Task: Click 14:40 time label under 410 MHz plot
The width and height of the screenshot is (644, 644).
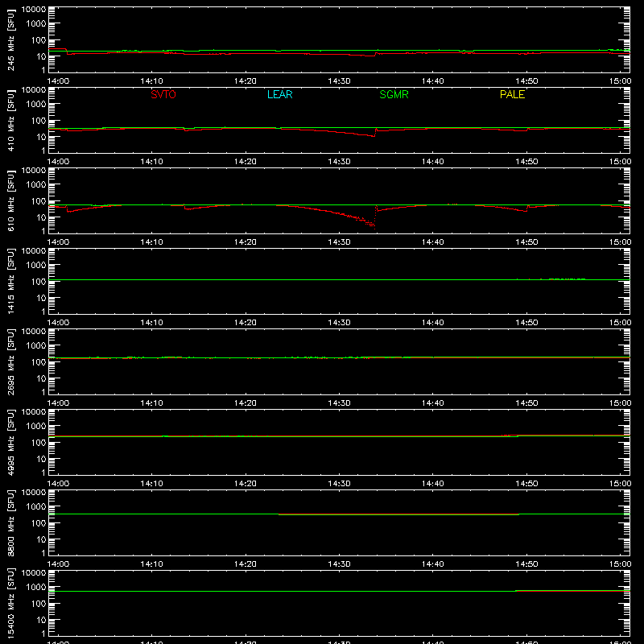Action: (433, 162)
